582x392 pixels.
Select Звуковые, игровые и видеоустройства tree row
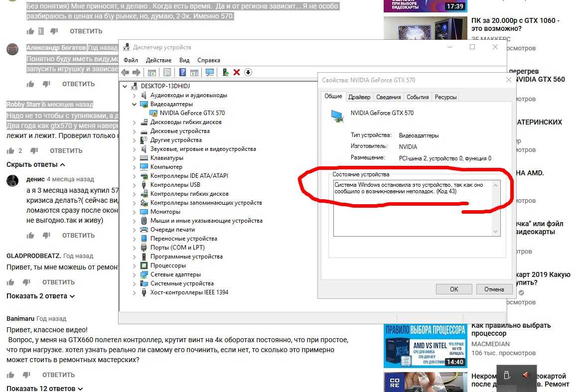203,149
